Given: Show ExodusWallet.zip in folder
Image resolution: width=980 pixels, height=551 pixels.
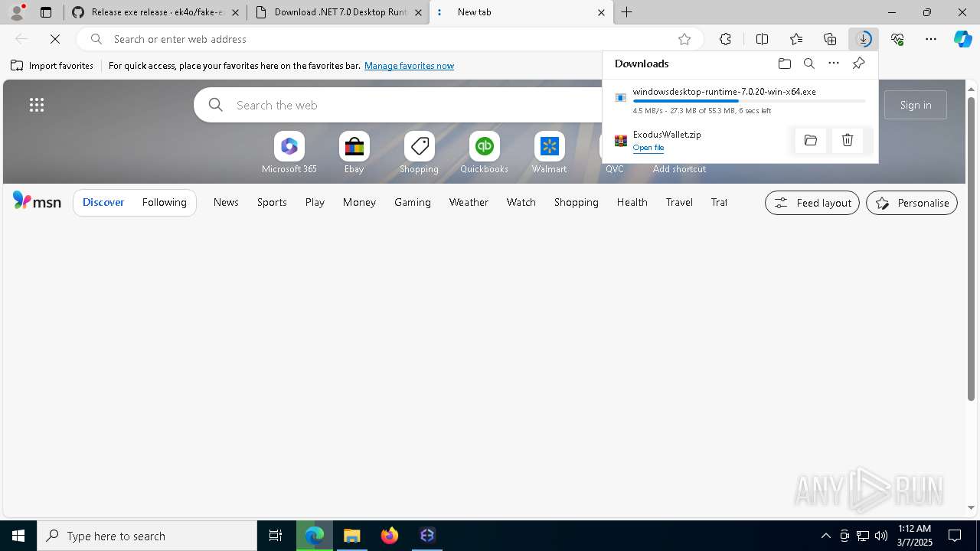Looking at the screenshot, I should pyautogui.click(x=811, y=140).
